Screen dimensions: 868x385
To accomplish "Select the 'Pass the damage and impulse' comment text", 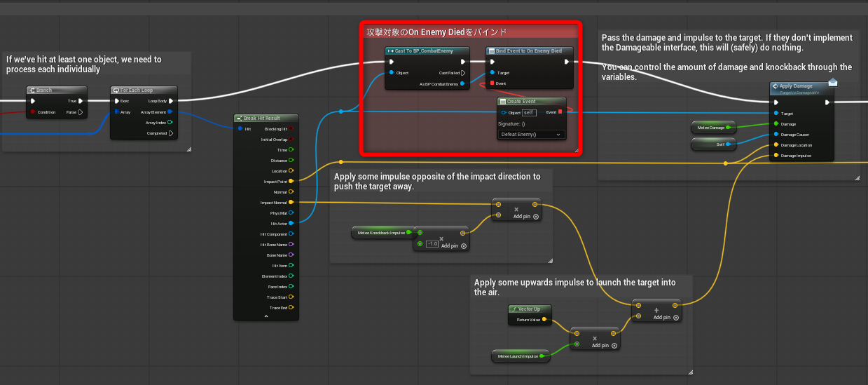I will point(727,58).
